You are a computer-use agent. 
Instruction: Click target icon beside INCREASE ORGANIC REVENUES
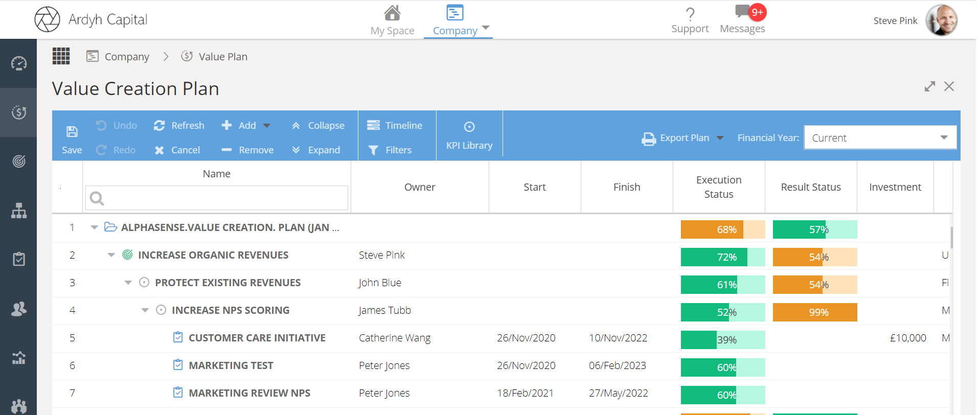pos(128,255)
